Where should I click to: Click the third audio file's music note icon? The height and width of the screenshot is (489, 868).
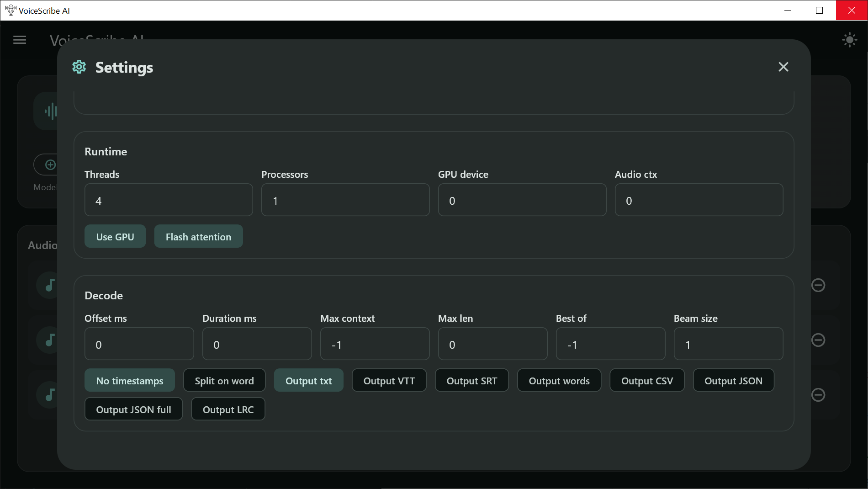49,395
